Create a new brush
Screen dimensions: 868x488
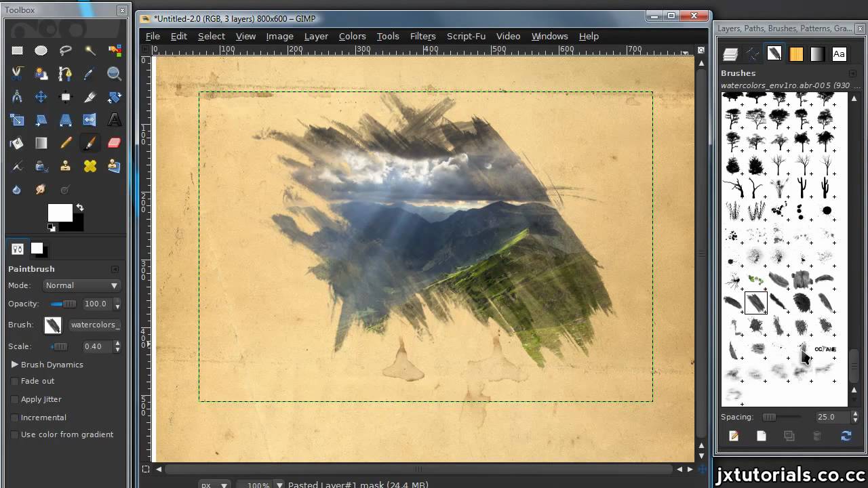[761, 436]
